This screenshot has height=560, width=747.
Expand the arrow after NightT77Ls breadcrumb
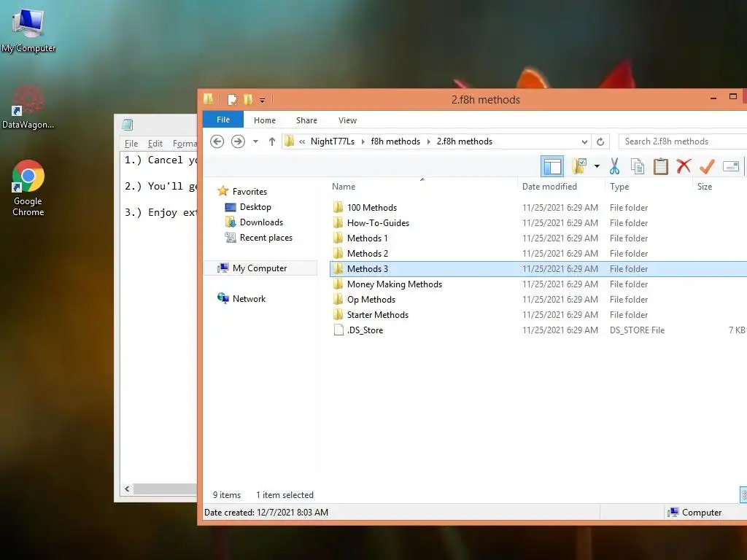363,141
